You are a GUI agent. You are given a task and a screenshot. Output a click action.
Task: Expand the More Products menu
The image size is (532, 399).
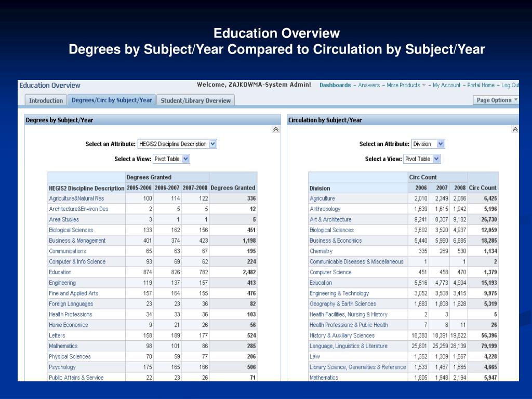(x=406, y=85)
